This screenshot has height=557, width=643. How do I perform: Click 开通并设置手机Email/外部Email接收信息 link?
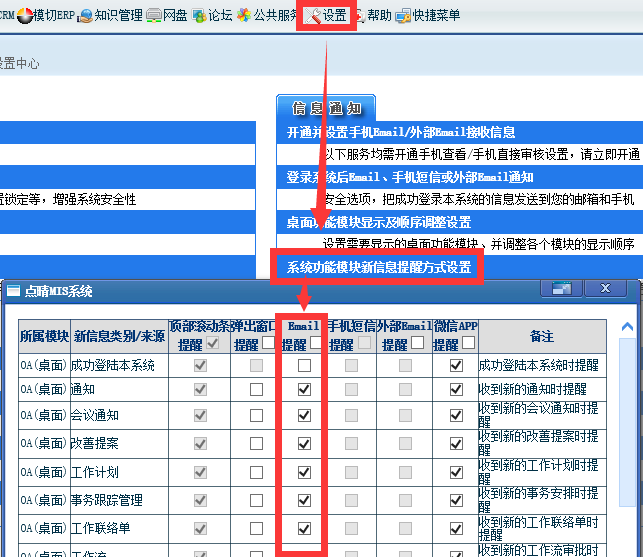400,132
